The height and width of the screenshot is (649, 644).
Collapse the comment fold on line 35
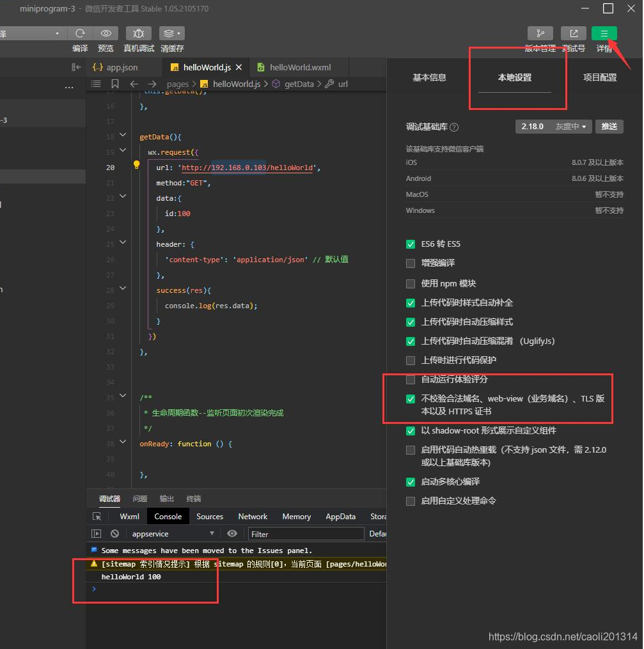[123, 396]
